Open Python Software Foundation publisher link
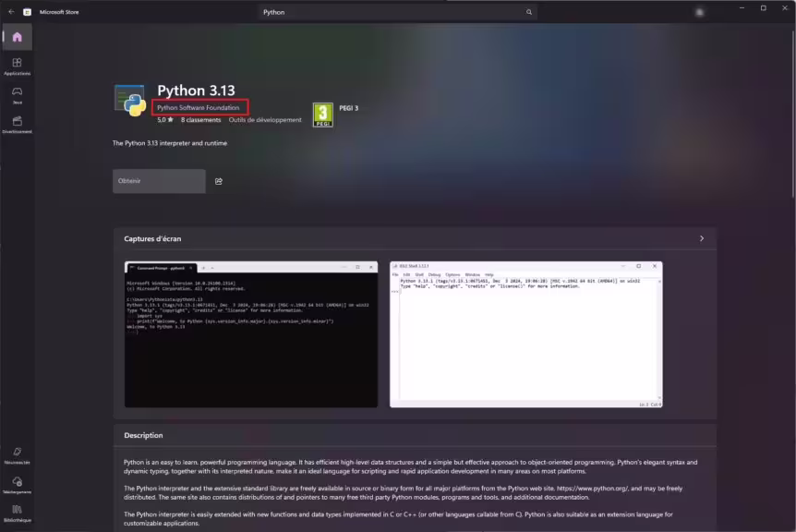The image size is (796, 532). click(x=198, y=108)
